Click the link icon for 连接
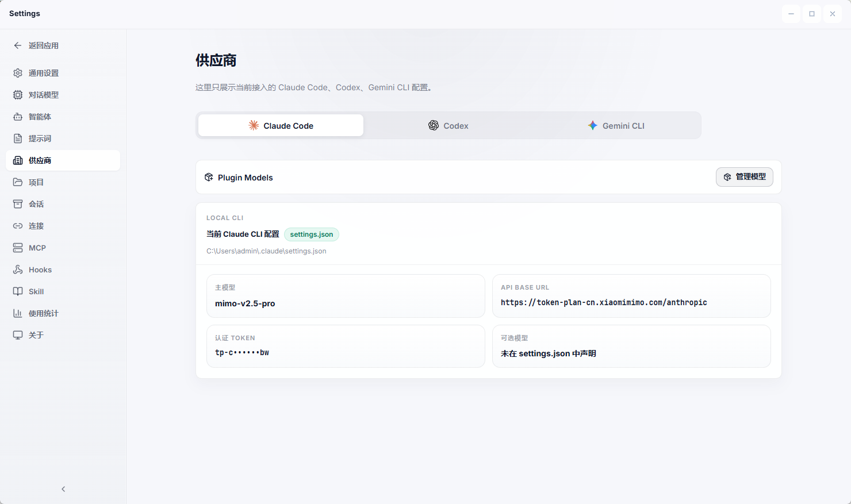The width and height of the screenshot is (851, 504). pos(18,226)
